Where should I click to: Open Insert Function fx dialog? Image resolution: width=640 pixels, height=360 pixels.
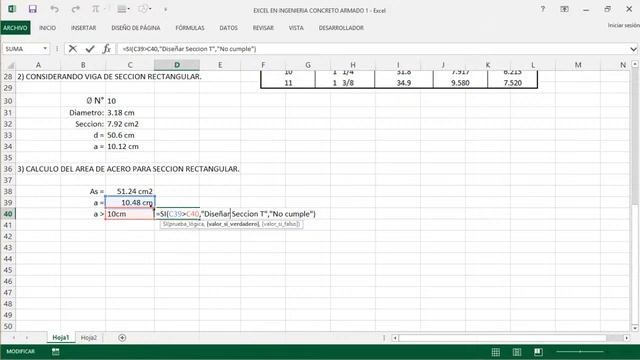pyautogui.click(x=107, y=49)
